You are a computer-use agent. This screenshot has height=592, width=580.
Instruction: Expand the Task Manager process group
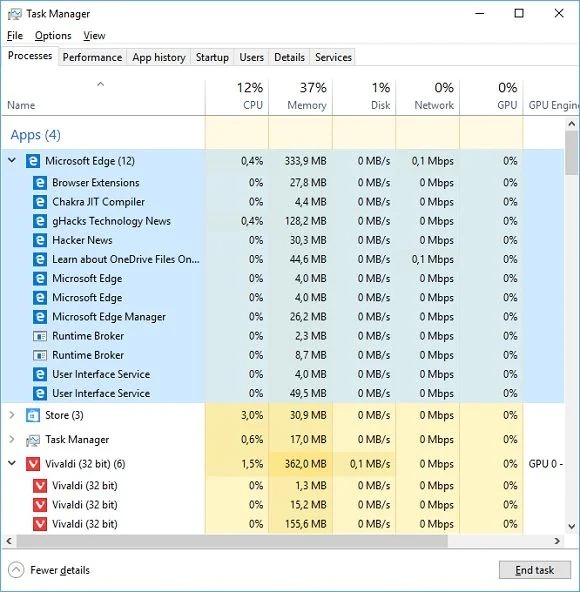12,439
